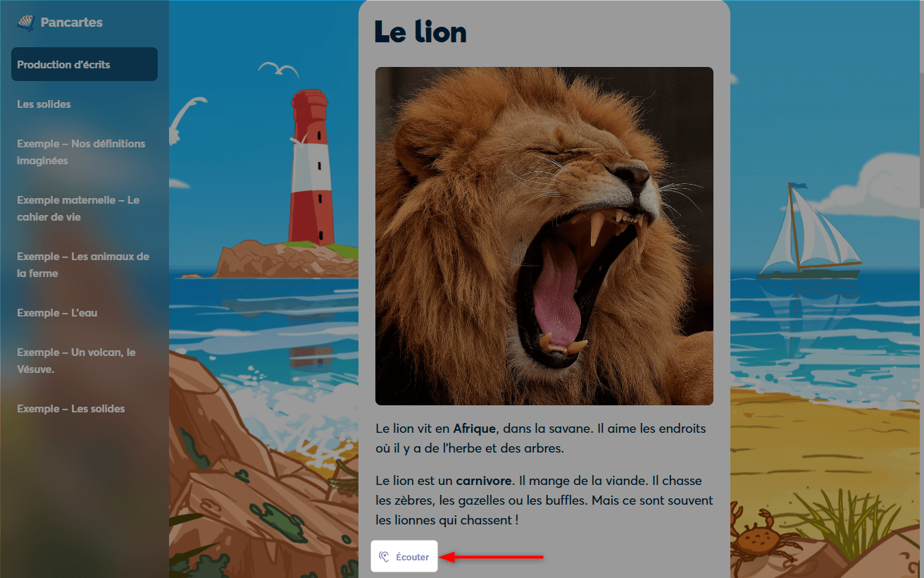Choose Exemple – Les solides at sidebar bottom
This screenshot has width=924, height=578.
71,409
